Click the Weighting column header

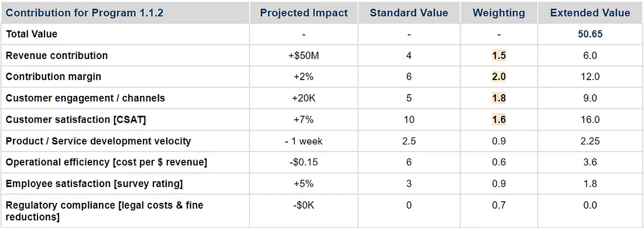click(499, 13)
